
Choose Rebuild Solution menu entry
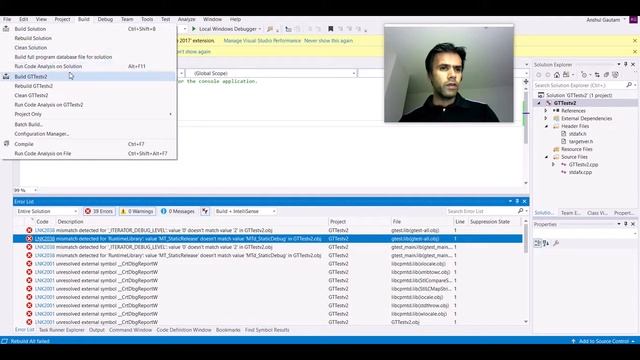click(x=89, y=38)
